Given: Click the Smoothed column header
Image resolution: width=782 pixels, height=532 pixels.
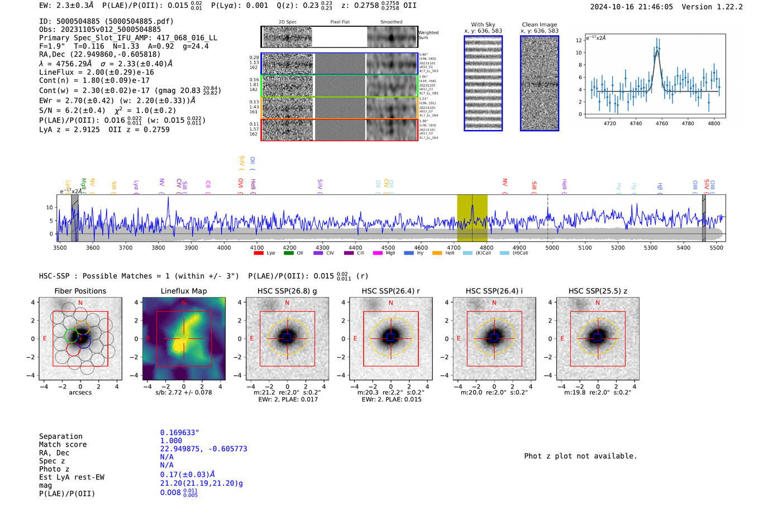Looking at the screenshot, I should [391, 22].
